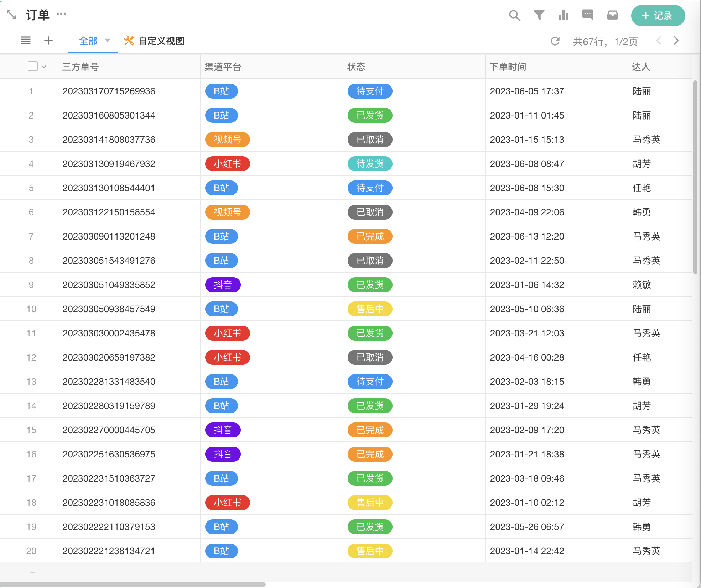
Task: Click the 已发货 tag in row 2
Action: click(370, 115)
